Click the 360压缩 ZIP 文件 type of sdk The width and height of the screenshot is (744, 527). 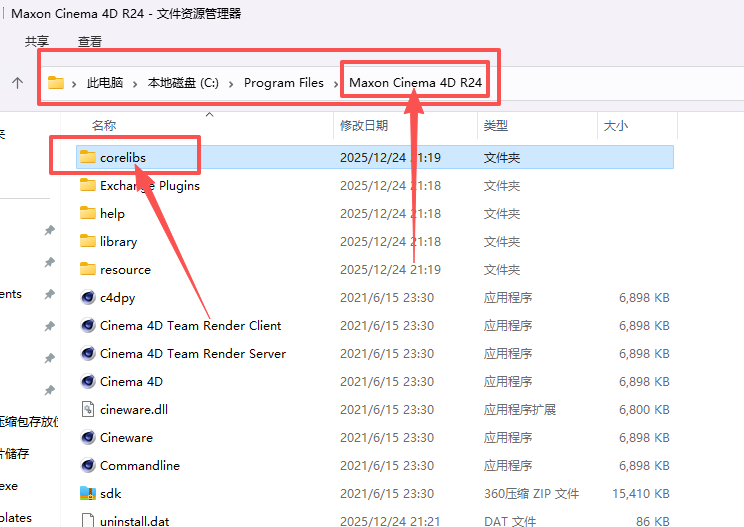click(531, 493)
